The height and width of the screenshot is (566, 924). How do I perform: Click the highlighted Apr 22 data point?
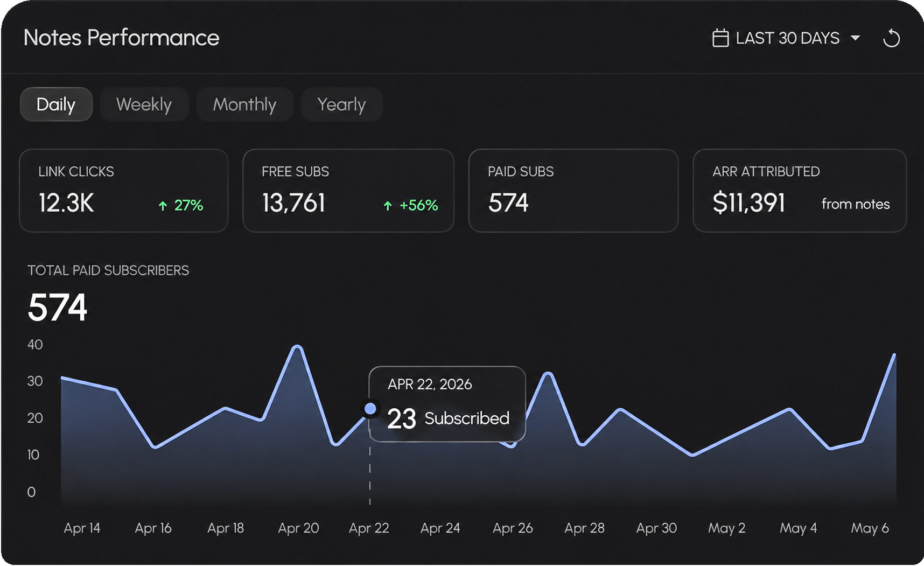click(x=370, y=409)
